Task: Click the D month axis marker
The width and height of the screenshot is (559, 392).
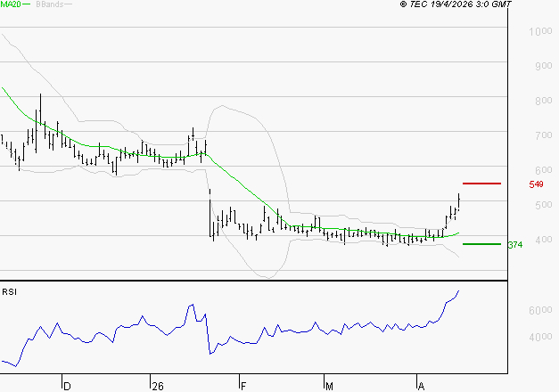Action: 67,386
